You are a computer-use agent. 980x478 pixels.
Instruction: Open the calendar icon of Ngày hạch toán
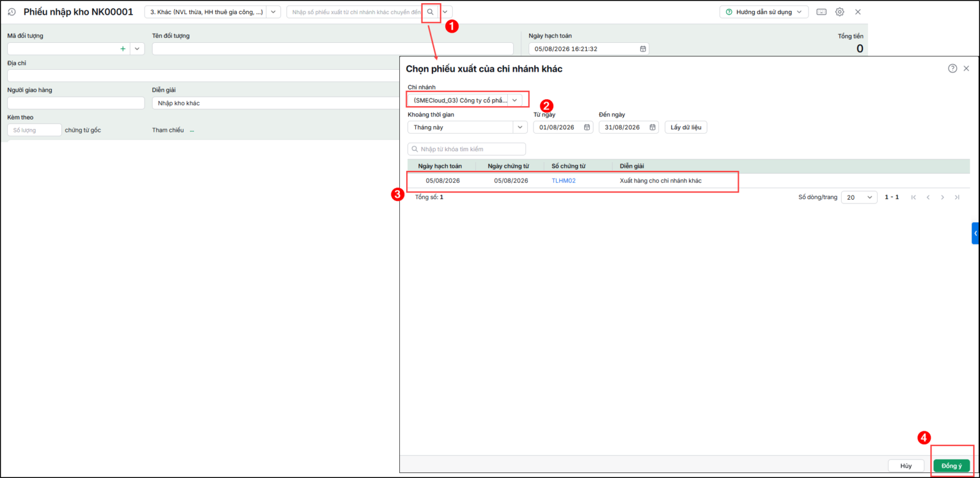coord(643,48)
